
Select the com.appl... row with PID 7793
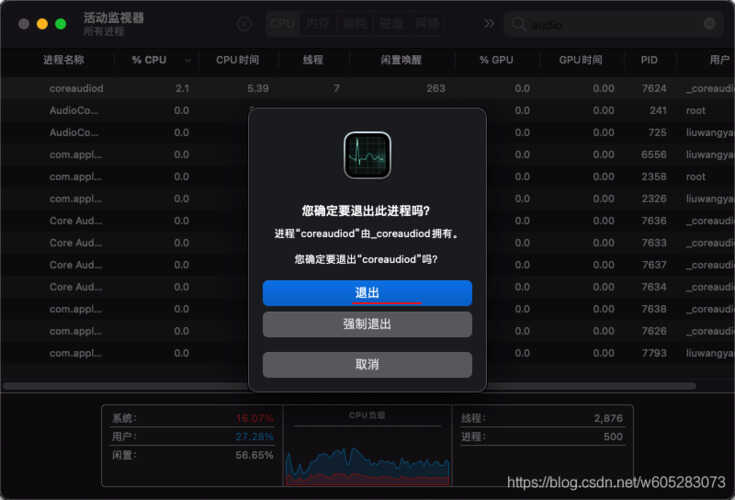point(368,353)
